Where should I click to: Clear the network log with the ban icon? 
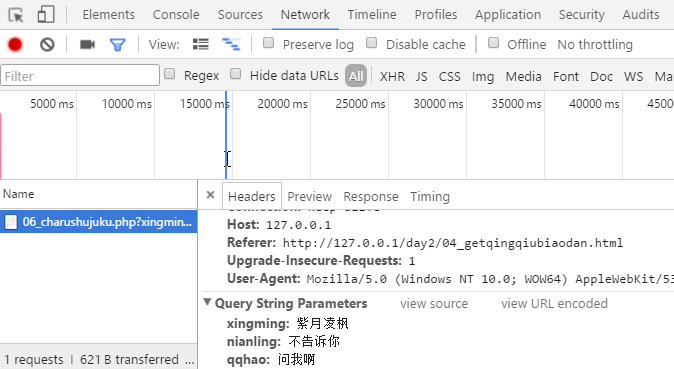coord(47,44)
